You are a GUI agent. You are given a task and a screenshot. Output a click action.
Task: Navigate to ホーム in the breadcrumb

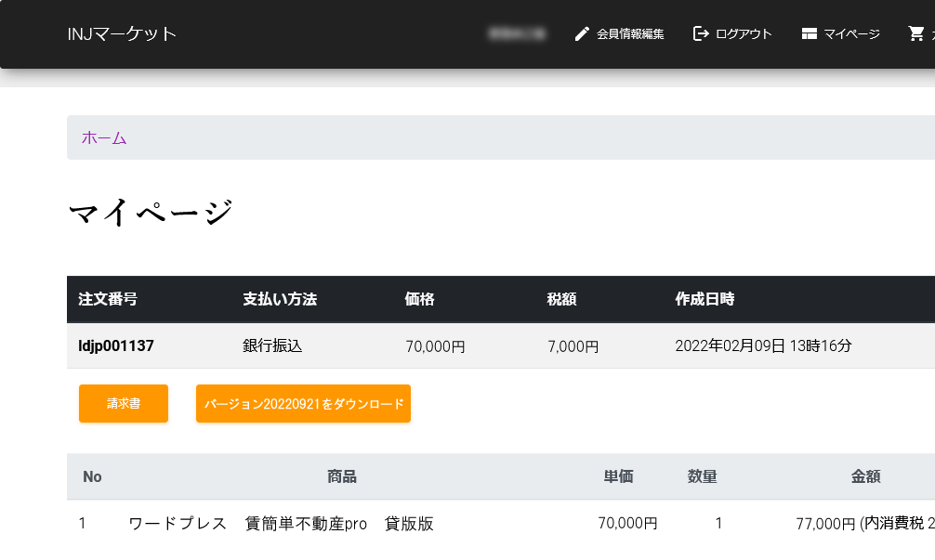pyautogui.click(x=104, y=138)
